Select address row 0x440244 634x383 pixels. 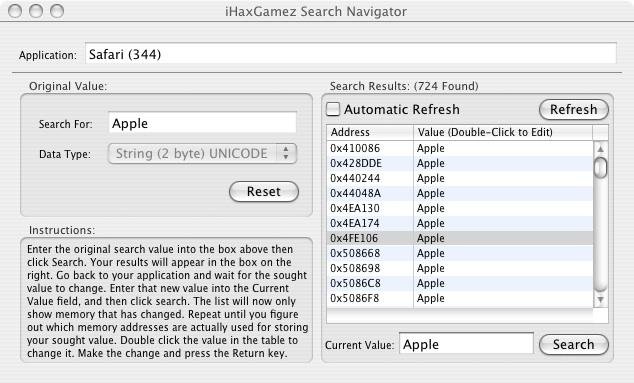coord(460,178)
